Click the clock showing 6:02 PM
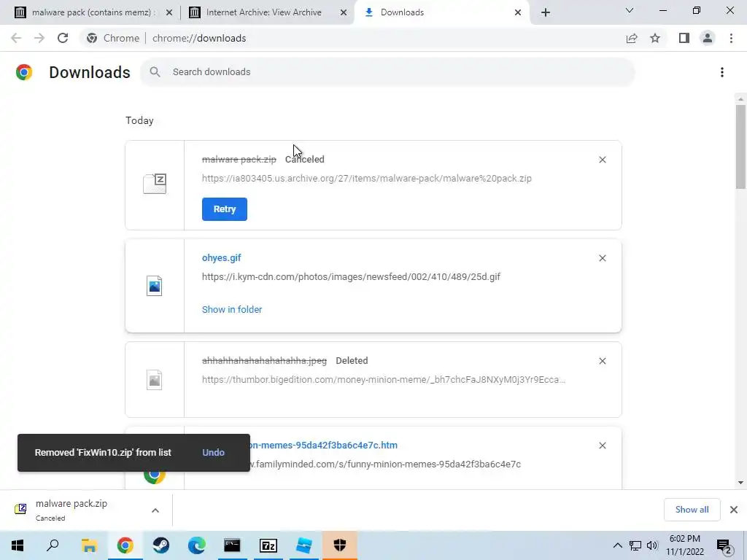 [684, 545]
